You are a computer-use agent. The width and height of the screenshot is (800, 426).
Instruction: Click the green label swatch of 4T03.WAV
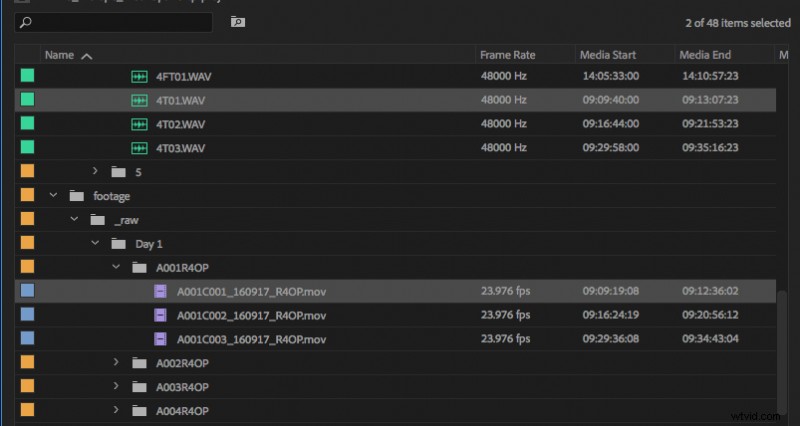28,147
